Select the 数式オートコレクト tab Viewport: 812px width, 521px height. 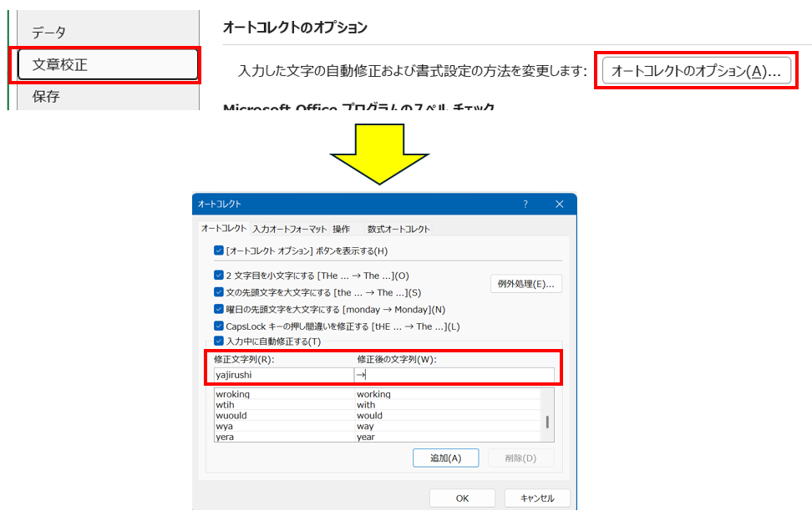tap(398, 229)
